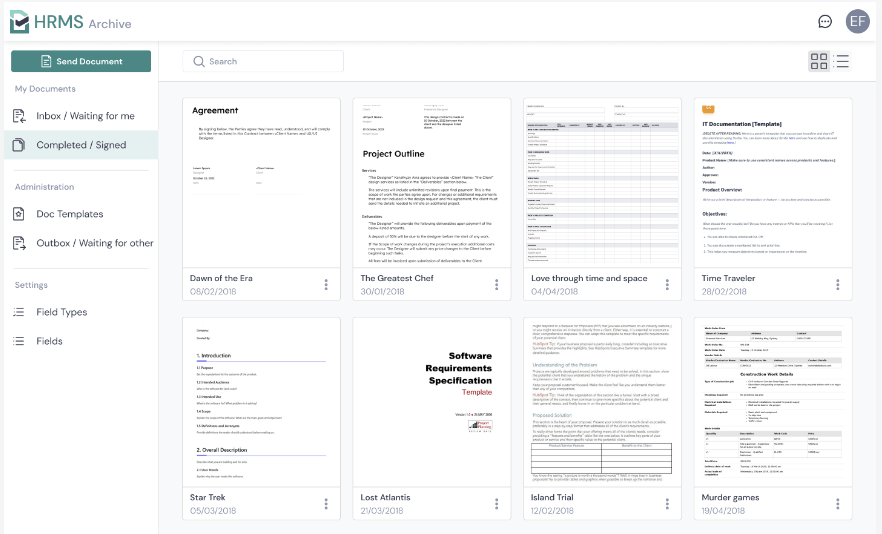Click the Doc Templates star icon

coord(19,214)
